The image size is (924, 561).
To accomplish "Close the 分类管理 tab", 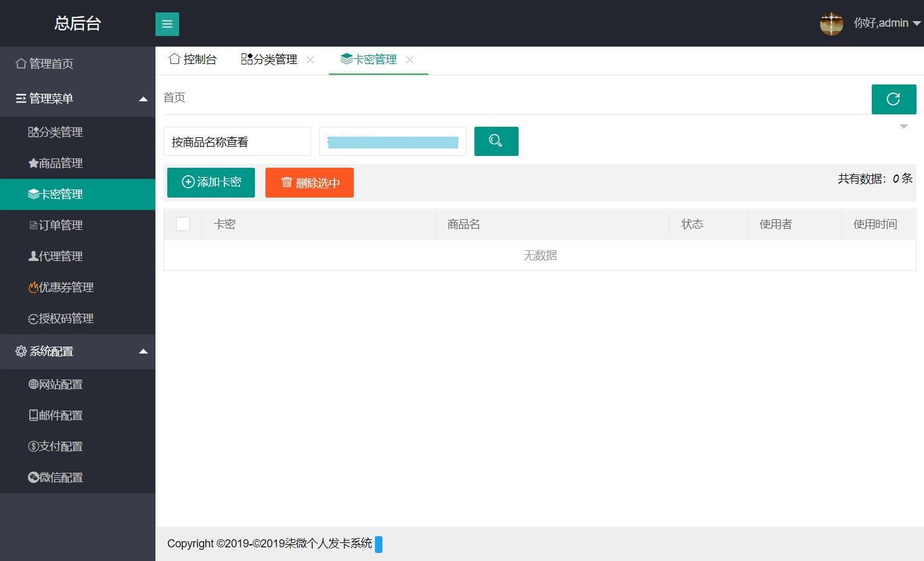I will [x=310, y=60].
